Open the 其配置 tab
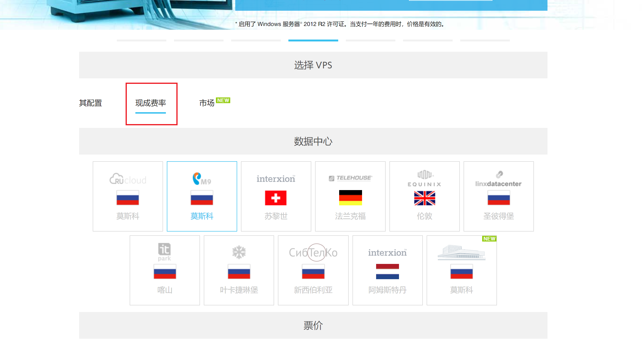644x343 pixels. point(91,103)
